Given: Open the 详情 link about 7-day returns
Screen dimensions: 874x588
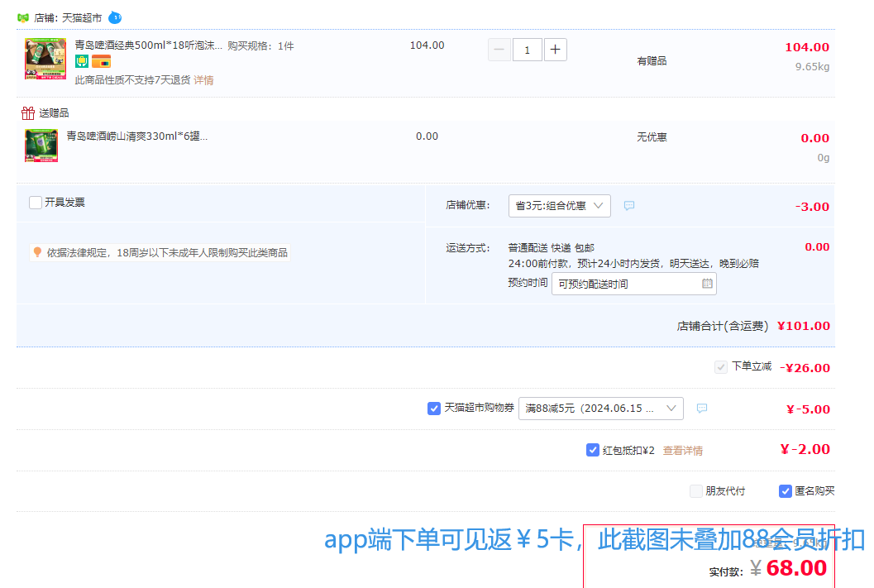Looking at the screenshot, I should [203, 80].
